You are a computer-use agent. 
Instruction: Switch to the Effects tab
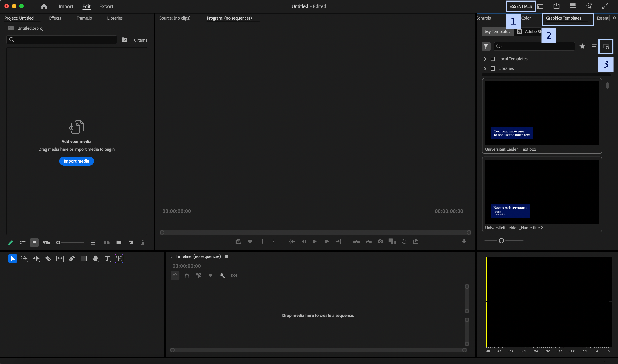click(55, 18)
